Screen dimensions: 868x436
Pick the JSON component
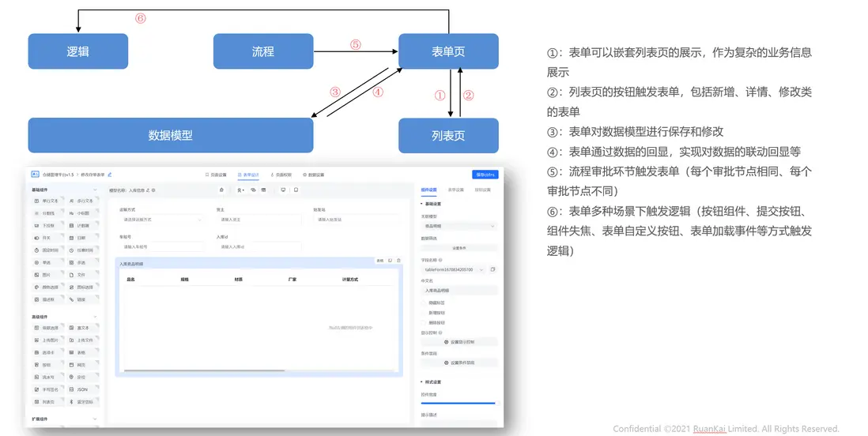pos(82,389)
